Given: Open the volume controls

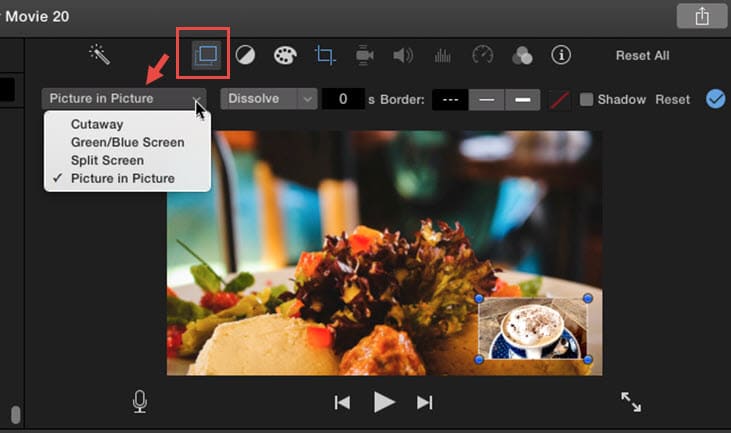Looking at the screenshot, I should tap(404, 55).
